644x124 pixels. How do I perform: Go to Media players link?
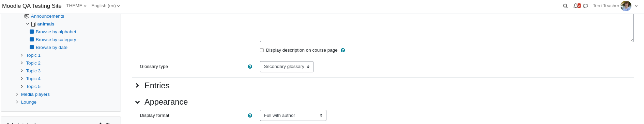pyautogui.click(x=35, y=94)
